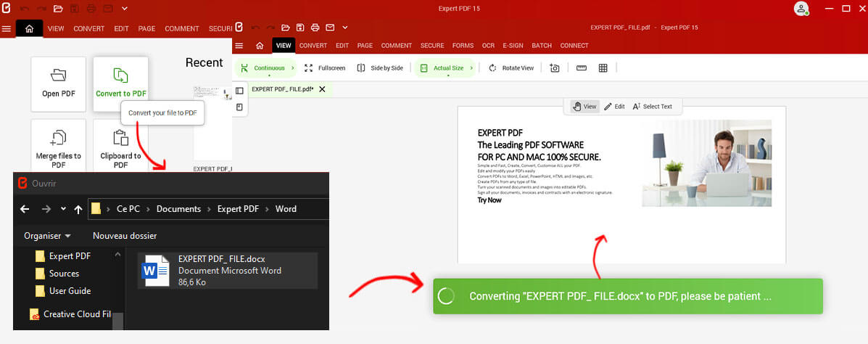Toggle Side by Side view
The image size is (868, 344).
[x=380, y=68]
